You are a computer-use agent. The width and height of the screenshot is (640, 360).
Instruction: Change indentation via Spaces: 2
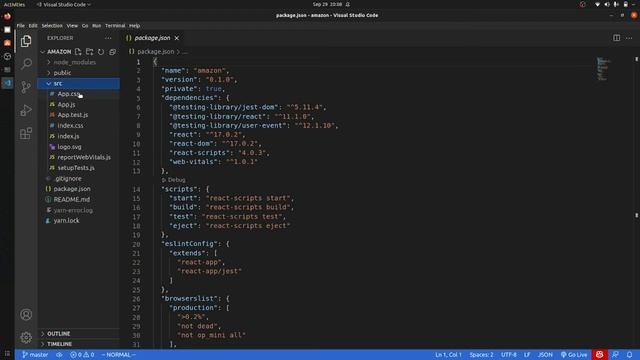481,355
